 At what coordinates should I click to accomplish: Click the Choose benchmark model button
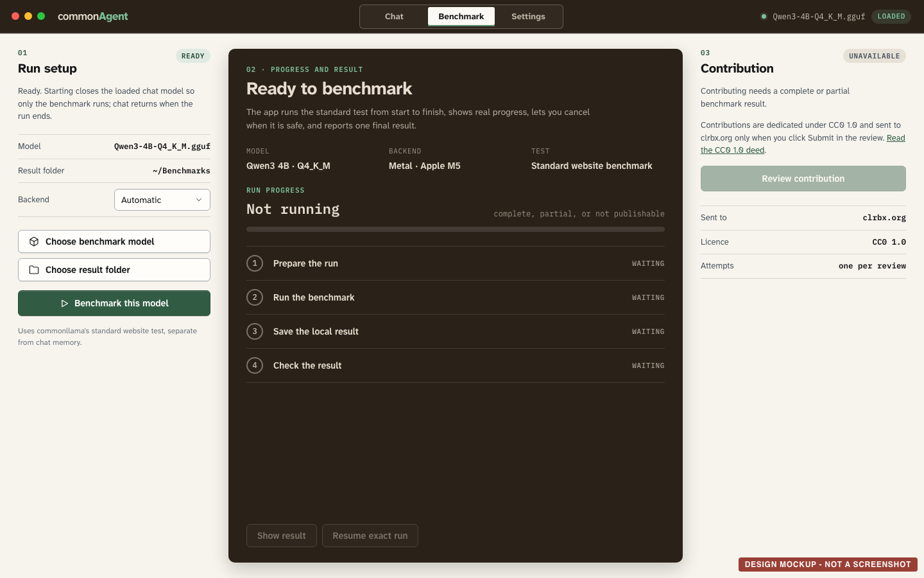pos(114,241)
